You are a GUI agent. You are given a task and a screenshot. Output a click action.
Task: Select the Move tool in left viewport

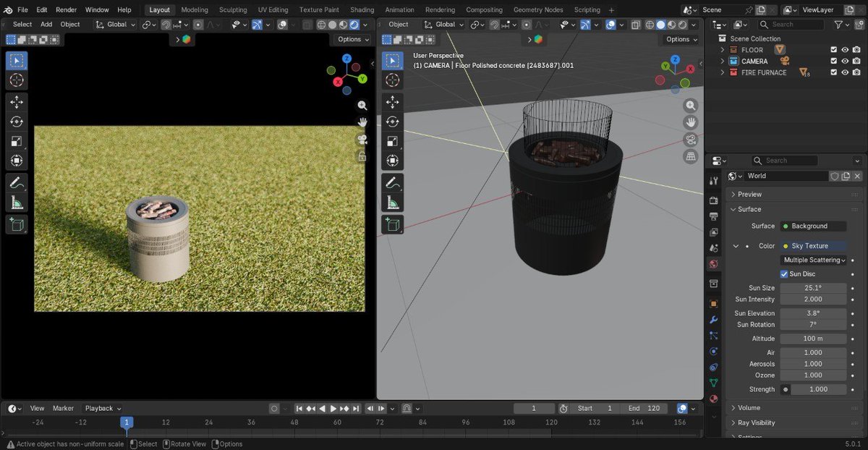point(17,102)
